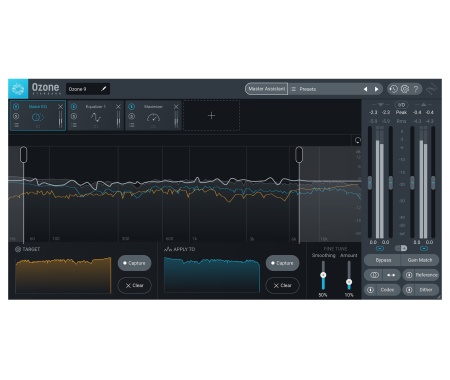This screenshot has width=450, height=380.
Task: Click the input gain link button
Action: tap(380, 249)
